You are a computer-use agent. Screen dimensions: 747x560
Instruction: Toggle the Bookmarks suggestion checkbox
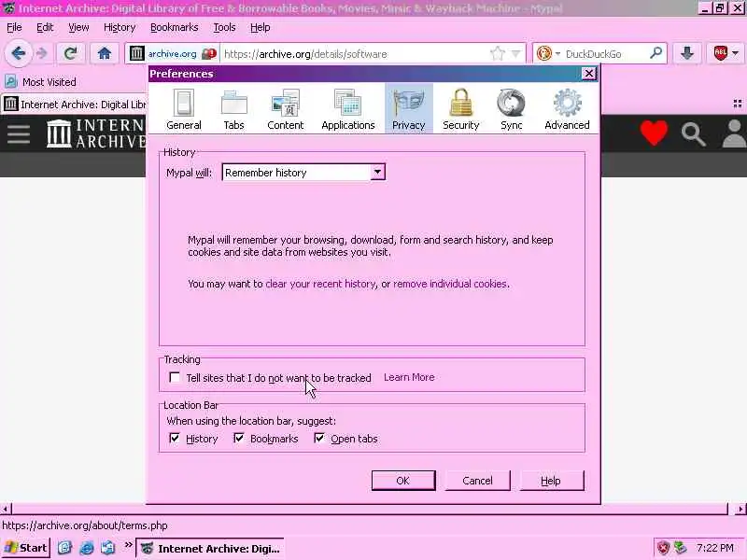pyautogui.click(x=239, y=438)
